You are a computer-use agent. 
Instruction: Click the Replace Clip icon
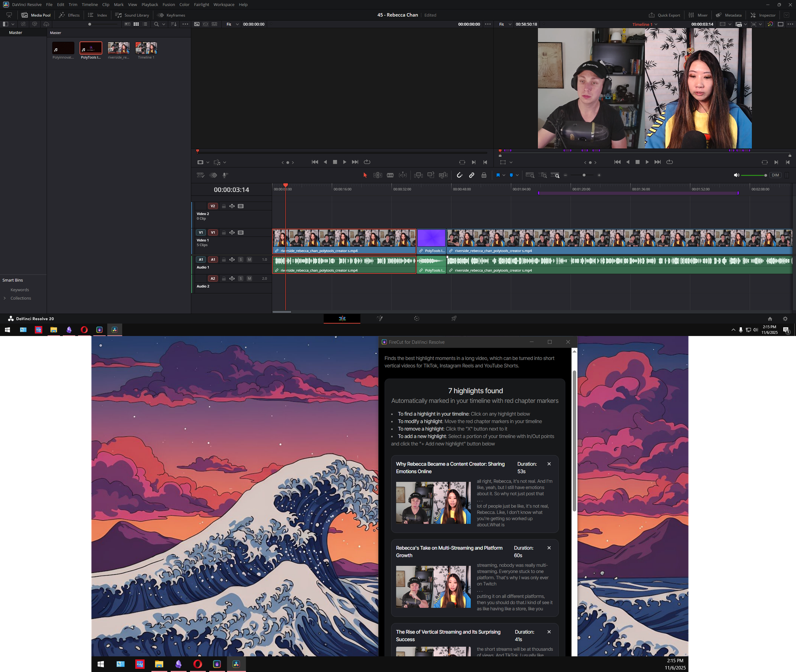[x=443, y=175]
